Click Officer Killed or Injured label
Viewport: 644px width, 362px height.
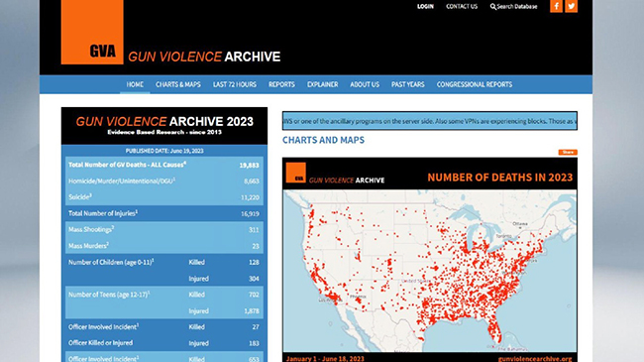(x=100, y=343)
